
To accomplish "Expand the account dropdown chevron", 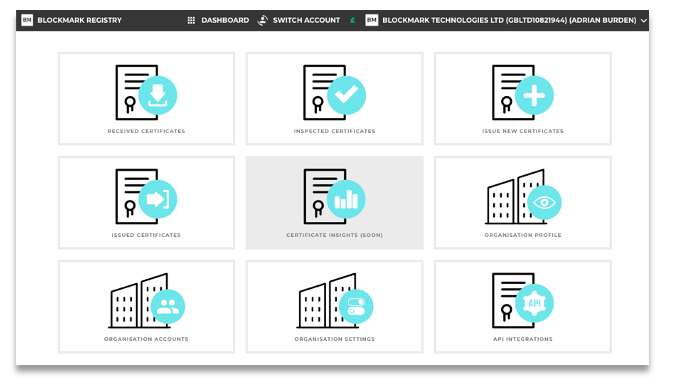I will [x=643, y=21].
